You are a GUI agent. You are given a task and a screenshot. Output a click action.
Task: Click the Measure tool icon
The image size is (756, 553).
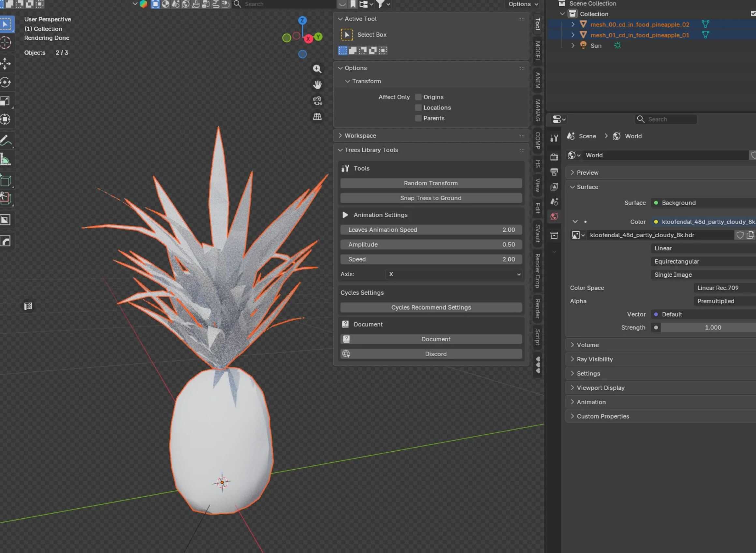click(6, 160)
